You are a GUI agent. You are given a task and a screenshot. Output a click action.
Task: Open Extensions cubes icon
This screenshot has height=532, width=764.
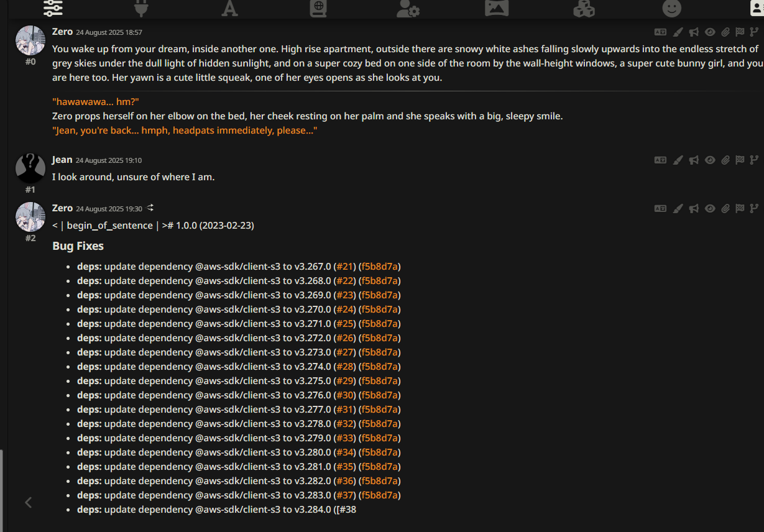pyautogui.click(x=584, y=7)
